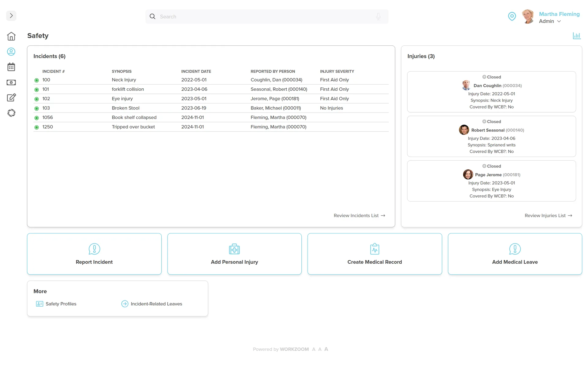This screenshot has height=368, width=588.
Task: Click Page Jerome's avatar photo
Action: tap(468, 174)
